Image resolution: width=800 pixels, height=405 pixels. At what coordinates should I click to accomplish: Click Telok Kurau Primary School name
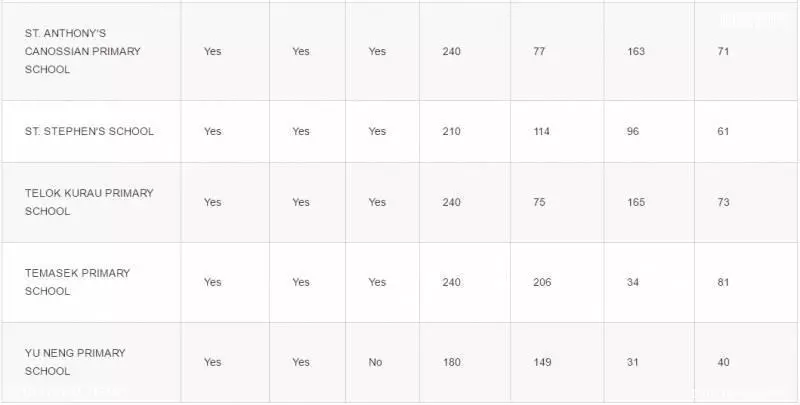click(89, 202)
